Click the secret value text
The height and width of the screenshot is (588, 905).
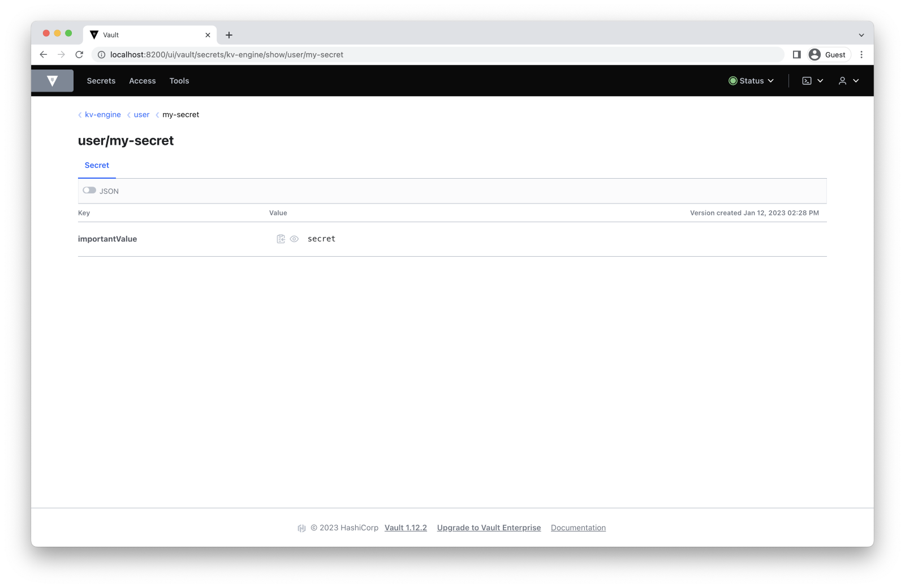pyautogui.click(x=322, y=239)
